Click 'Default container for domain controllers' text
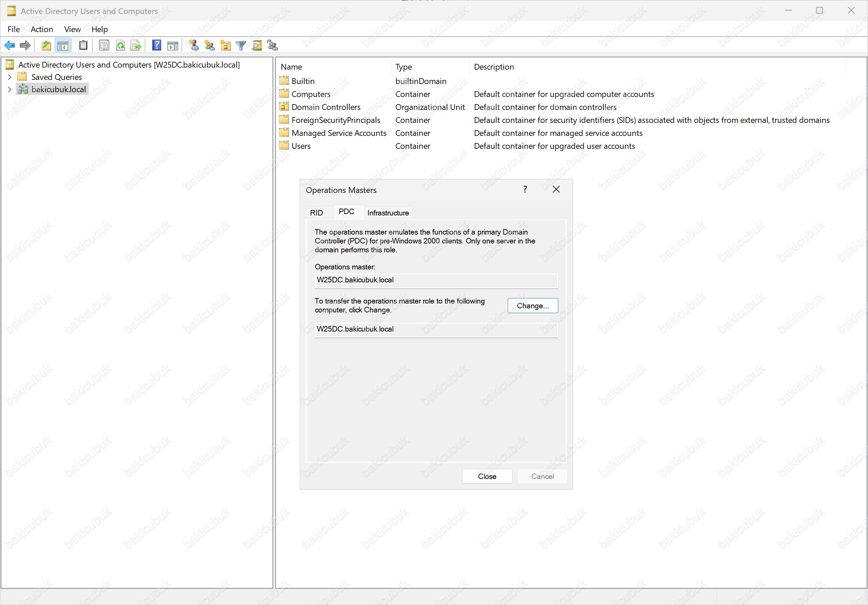Screen dimensions: 868x605 (x=545, y=107)
